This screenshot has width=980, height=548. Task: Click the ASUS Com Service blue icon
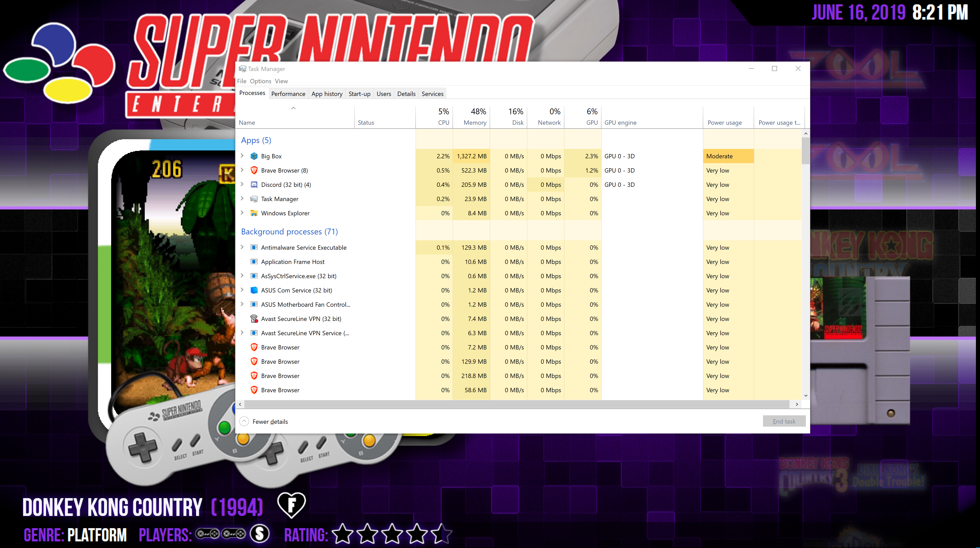[x=254, y=290]
